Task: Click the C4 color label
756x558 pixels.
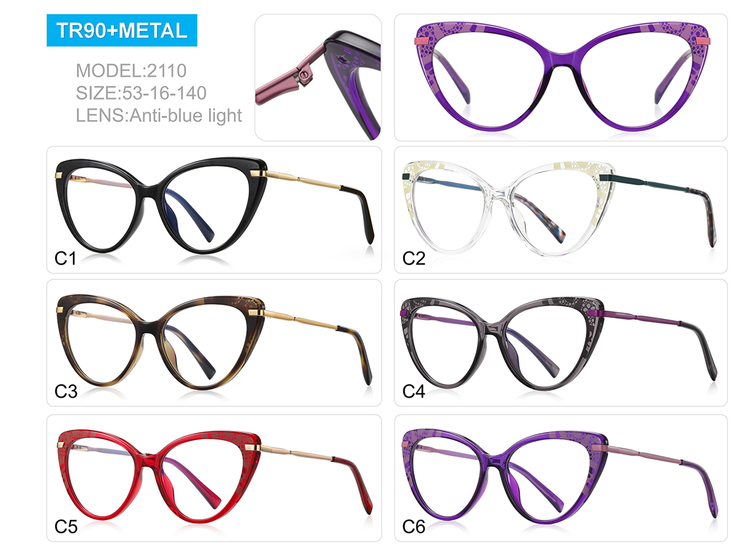Action: coord(413,391)
